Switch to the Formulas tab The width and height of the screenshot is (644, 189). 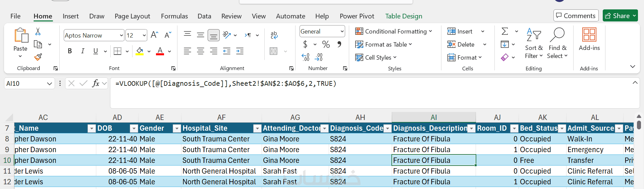click(x=174, y=16)
